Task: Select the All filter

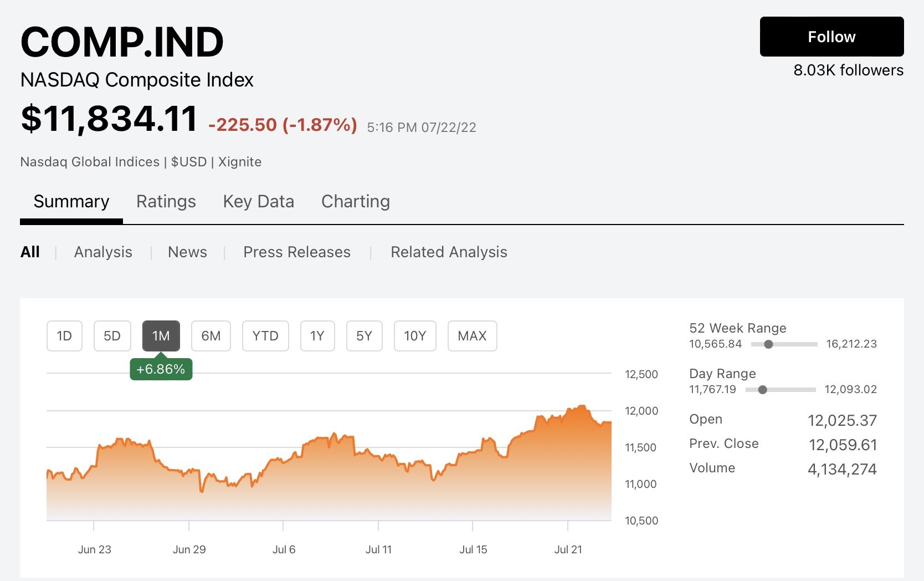Action: pyautogui.click(x=30, y=252)
